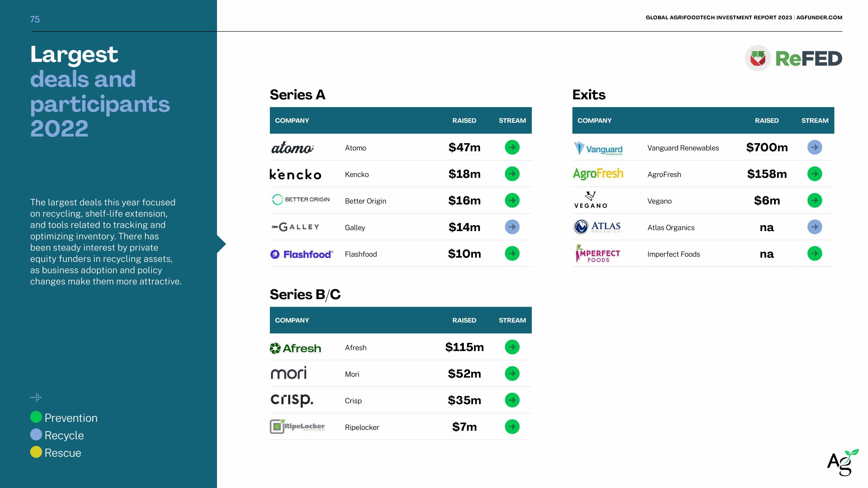Click the AgFunder sprout logo
Image resolution: width=868 pixels, height=488 pixels.
(843, 463)
